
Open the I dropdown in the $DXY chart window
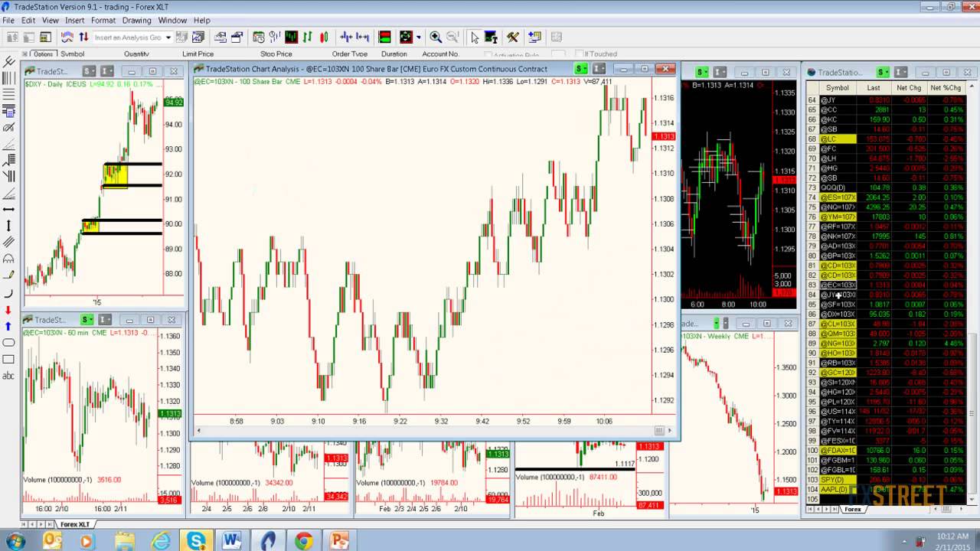[106, 71]
